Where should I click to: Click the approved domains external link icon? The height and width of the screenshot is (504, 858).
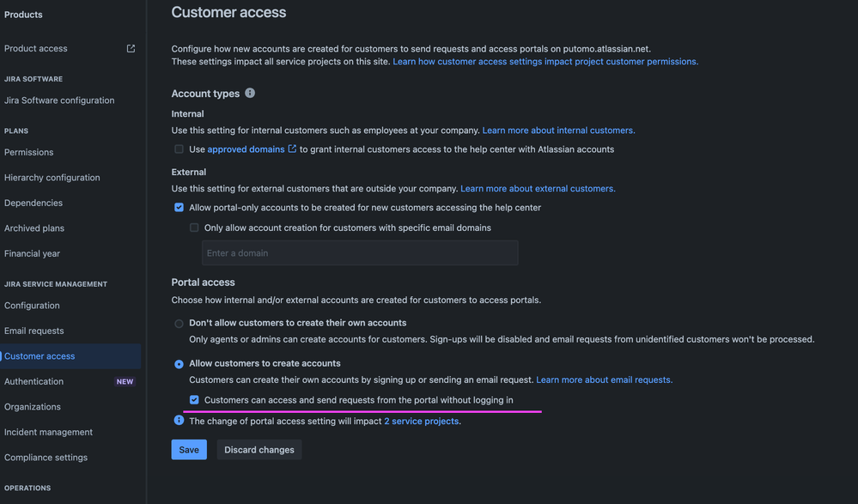(x=292, y=149)
